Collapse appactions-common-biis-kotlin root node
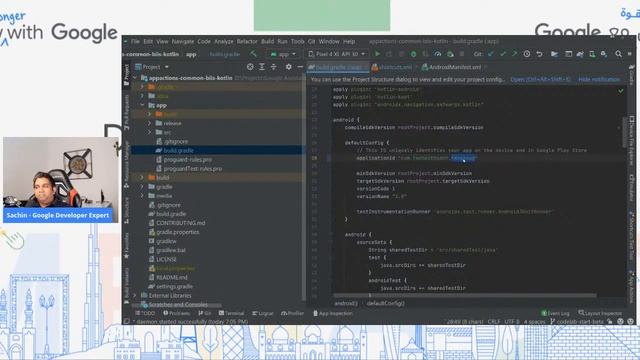Image resolution: width=640 pixels, height=360 pixels. click(x=135, y=78)
